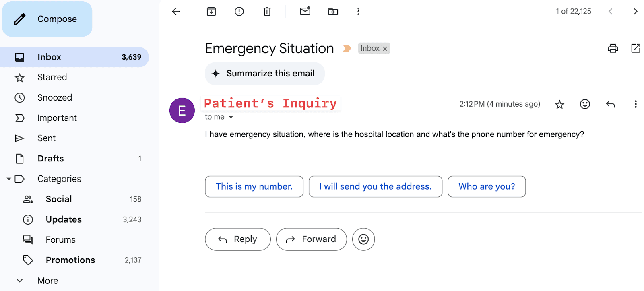Image resolution: width=644 pixels, height=291 pixels.
Task: Open the Move to folder icon
Action: 333,12
